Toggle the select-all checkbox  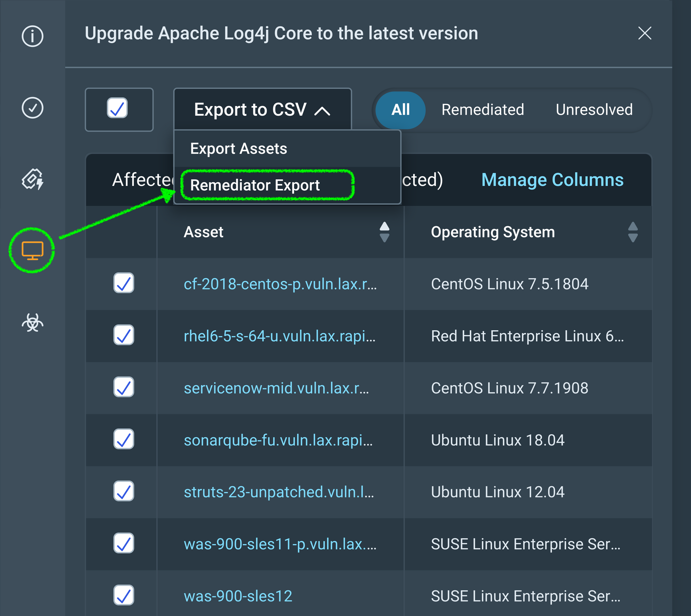pos(117,108)
